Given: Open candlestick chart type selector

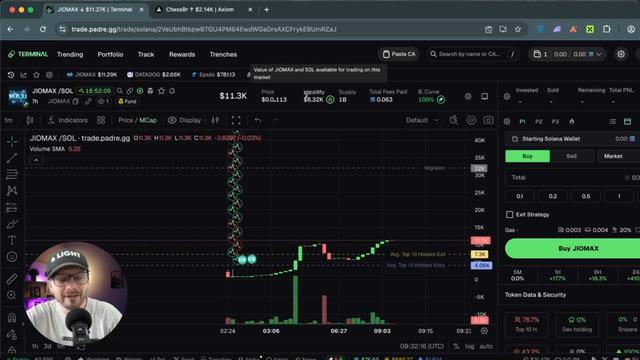Looking at the screenshot, I should 30,120.
